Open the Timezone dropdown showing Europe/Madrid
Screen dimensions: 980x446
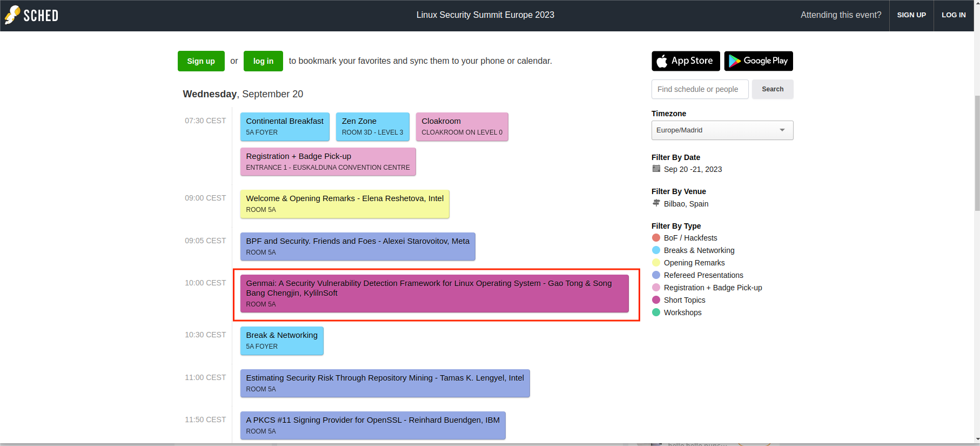pos(722,130)
